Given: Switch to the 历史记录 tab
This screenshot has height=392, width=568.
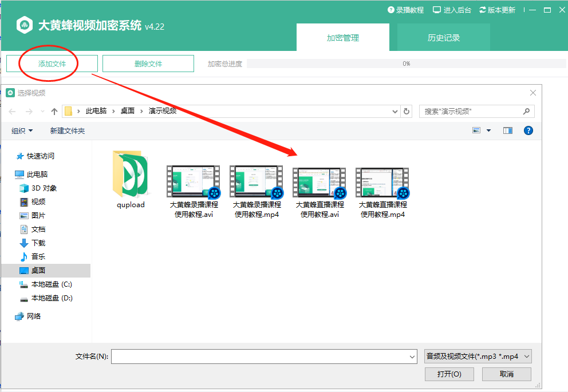Looking at the screenshot, I should (x=443, y=38).
